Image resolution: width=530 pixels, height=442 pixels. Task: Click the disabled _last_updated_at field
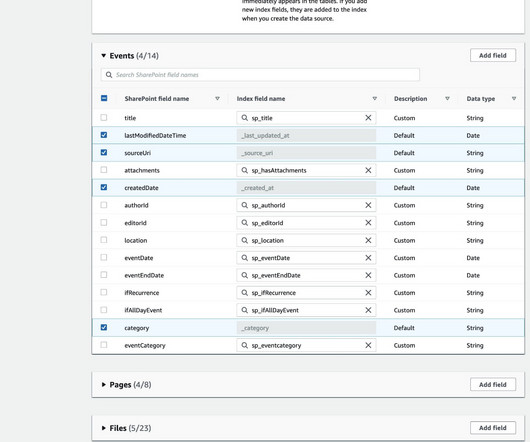click(306, 135)
